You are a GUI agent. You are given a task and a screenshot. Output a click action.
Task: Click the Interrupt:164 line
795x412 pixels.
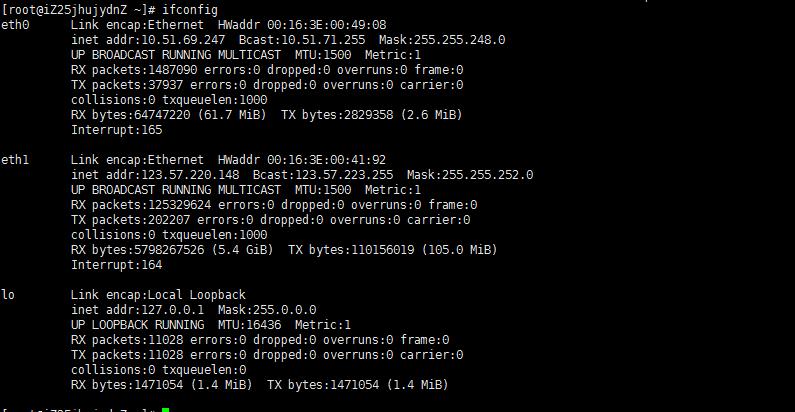(117, 265)
